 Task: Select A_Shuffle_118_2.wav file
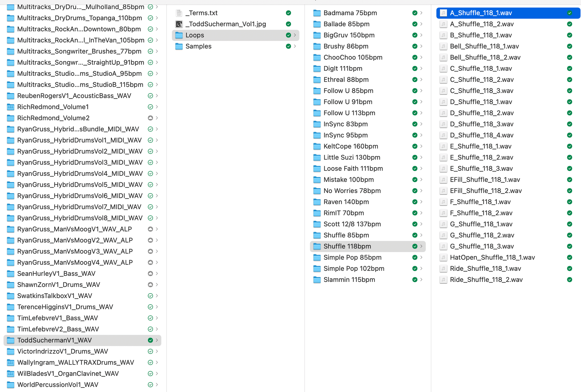508,24
